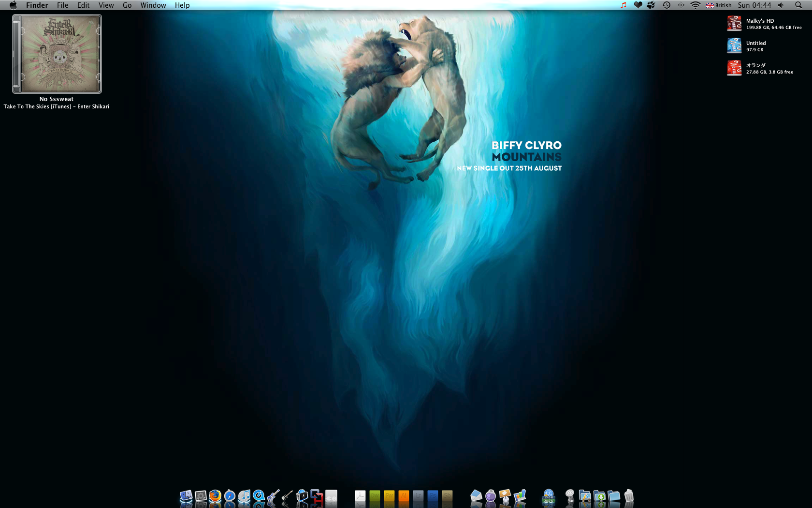Open the volume control in menu bar

tap(781, 5)
